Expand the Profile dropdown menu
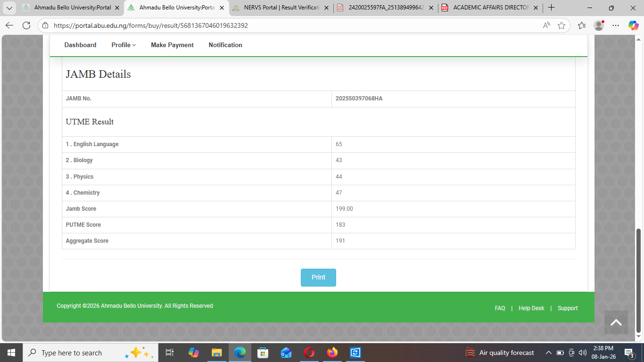This screenshot has width=644, height=362. [124, 45]
